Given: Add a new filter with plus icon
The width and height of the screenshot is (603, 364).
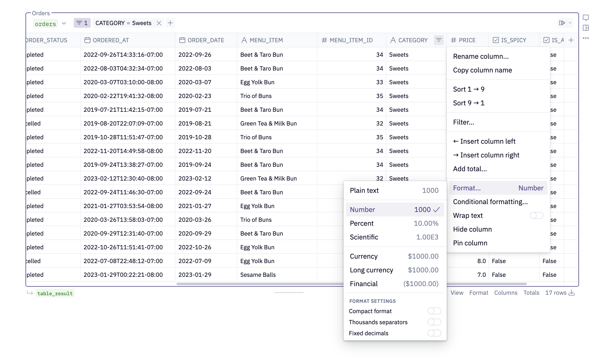Looking at the screenshot, I should click(x=170, y=23).
